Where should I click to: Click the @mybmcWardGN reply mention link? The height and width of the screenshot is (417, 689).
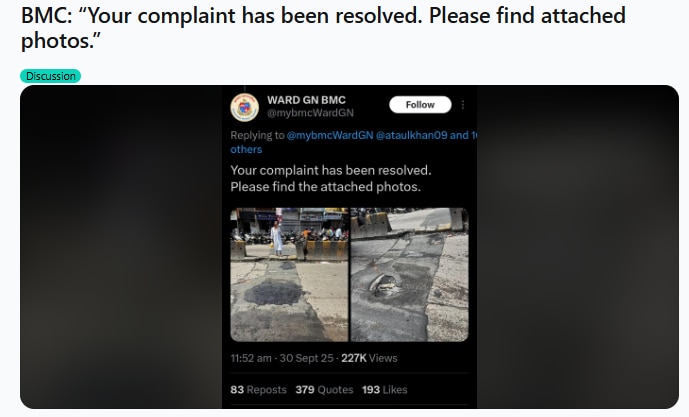(x=330, y=135)
